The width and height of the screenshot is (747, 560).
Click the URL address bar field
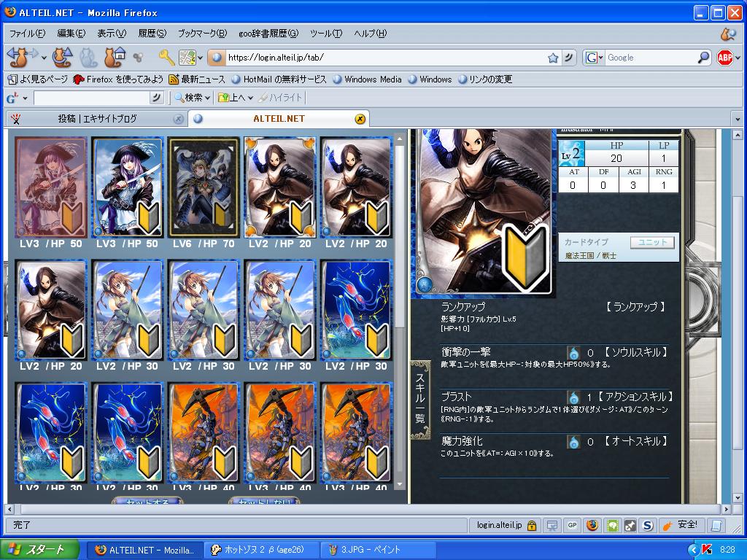coord(386,58)
